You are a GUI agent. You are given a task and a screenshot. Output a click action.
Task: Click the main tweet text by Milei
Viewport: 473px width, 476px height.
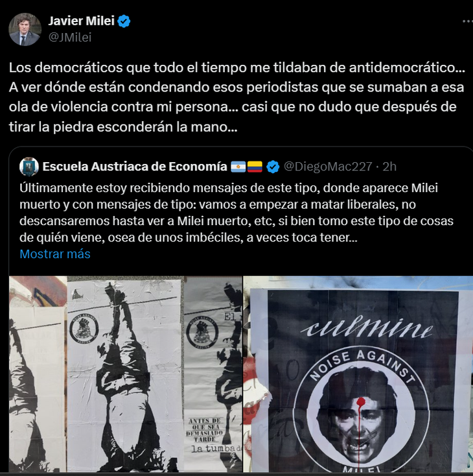236,97
